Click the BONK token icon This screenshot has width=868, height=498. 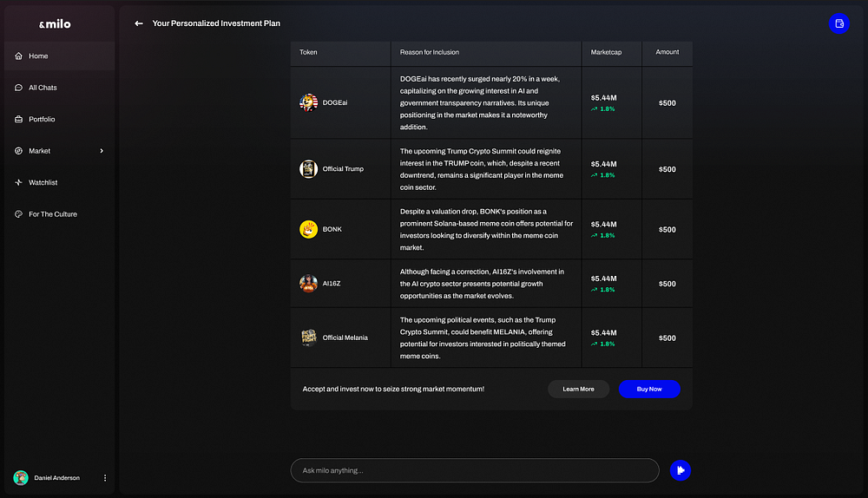[x=308, y=229]
